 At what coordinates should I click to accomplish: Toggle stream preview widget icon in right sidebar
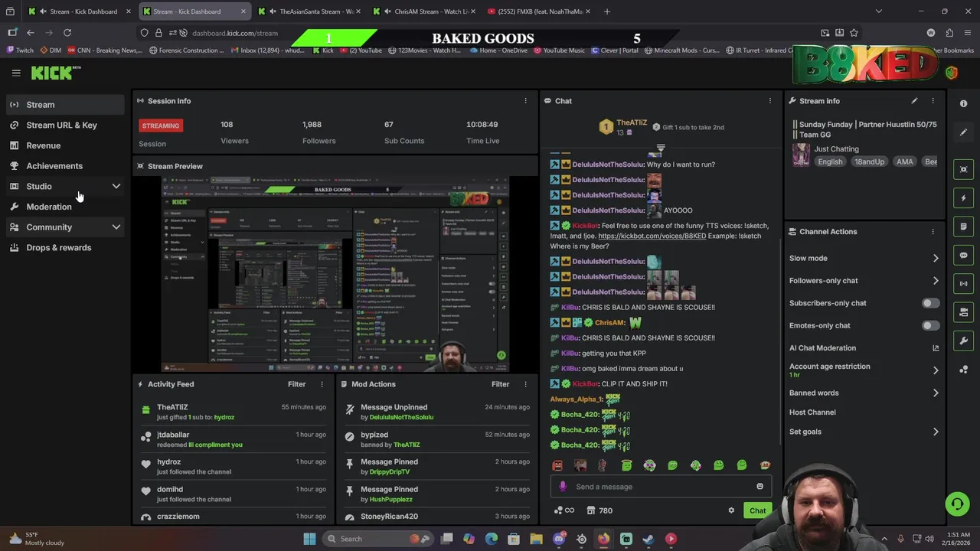[964, 169]
